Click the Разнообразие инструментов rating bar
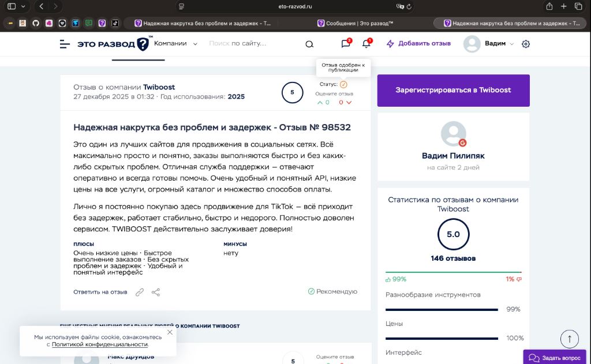591x364 pixels. (x=442, y=309)
